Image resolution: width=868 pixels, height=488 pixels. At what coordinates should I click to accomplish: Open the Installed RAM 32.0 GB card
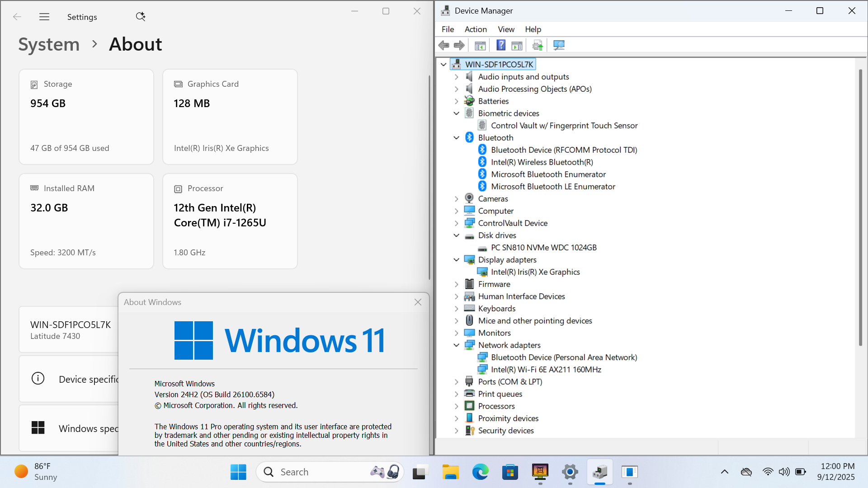point(86,221)
